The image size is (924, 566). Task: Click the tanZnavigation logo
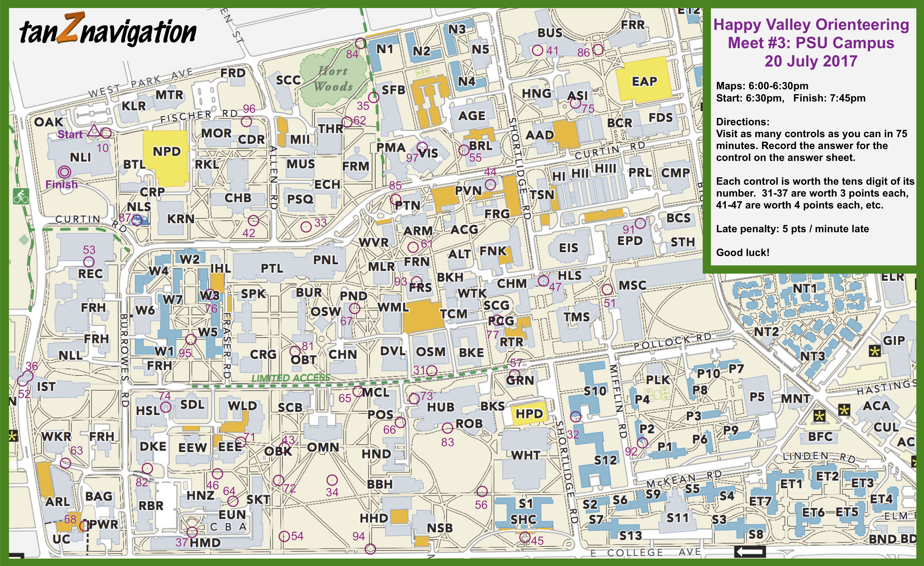[x=108, y=30]
